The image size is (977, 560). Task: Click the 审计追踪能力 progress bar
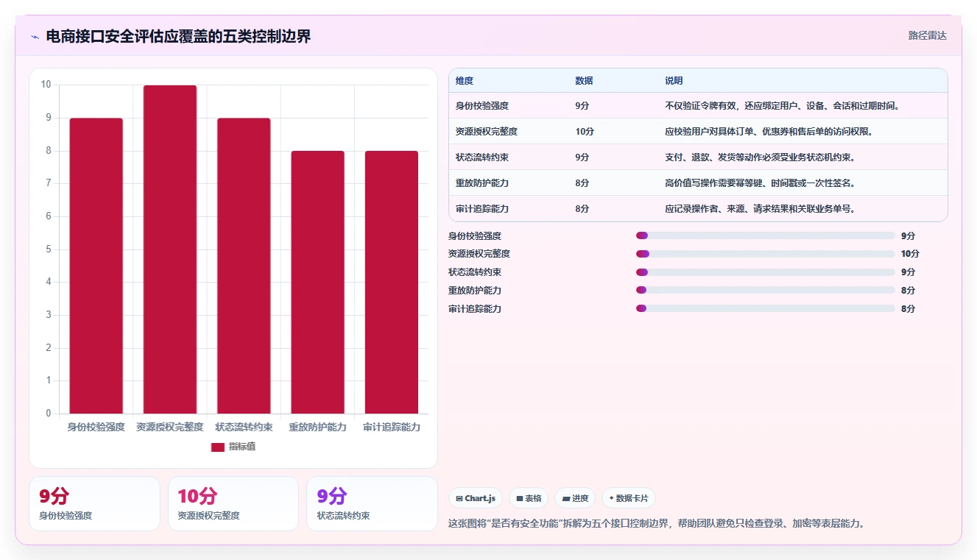click(766, 308)
